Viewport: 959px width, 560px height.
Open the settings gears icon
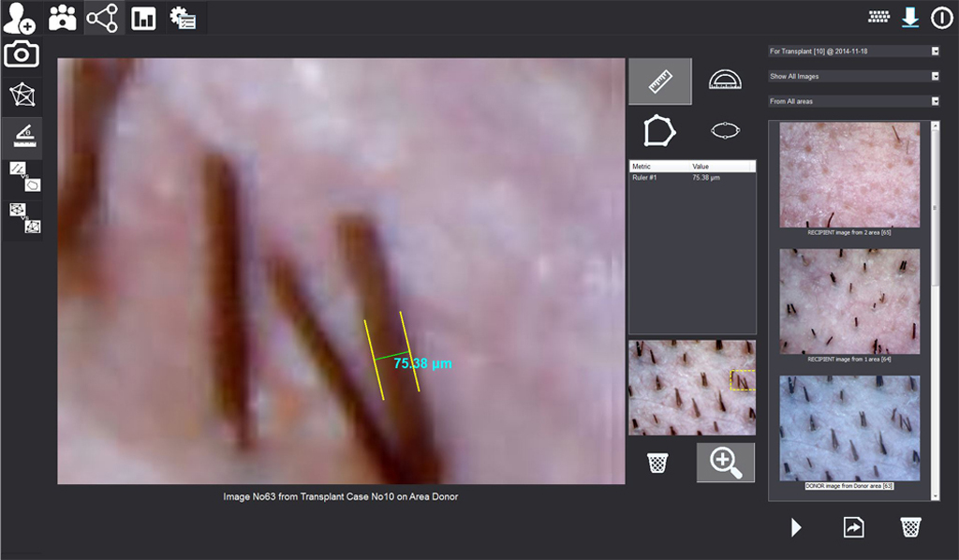(x=183, y=17)
